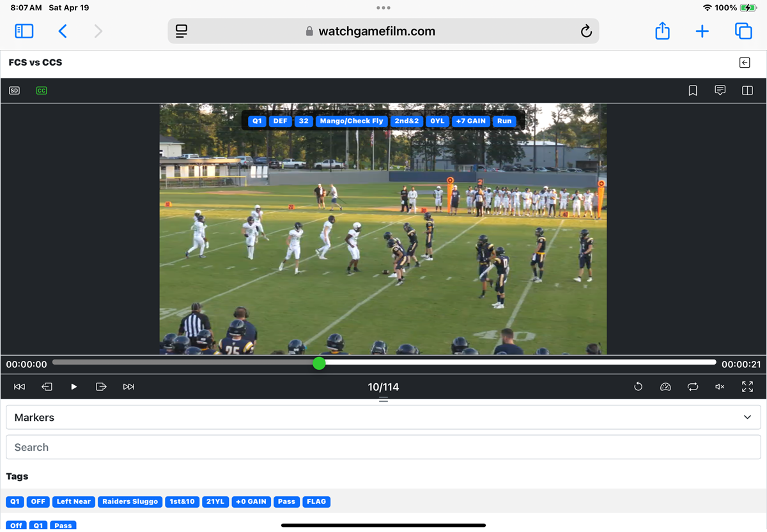Viewport: 767px width, 532px height.
Task: Enter fullscreen video mode
Action: point(747,387)
